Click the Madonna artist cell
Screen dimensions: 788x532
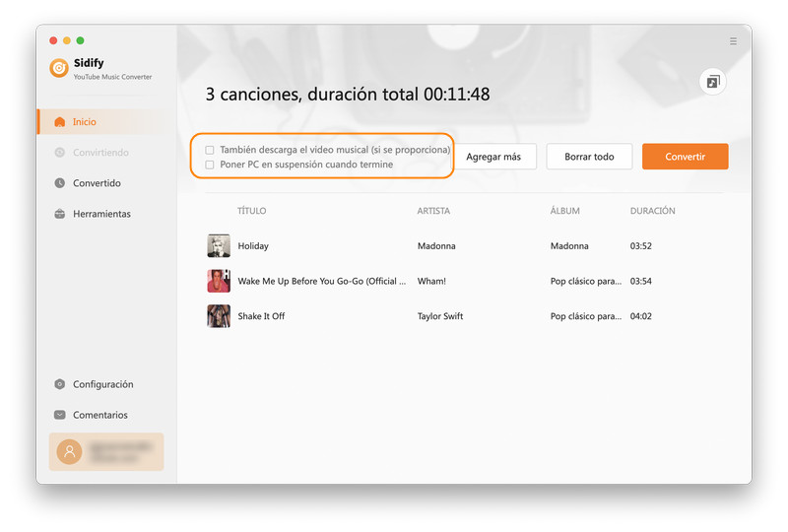pos(436,246)
